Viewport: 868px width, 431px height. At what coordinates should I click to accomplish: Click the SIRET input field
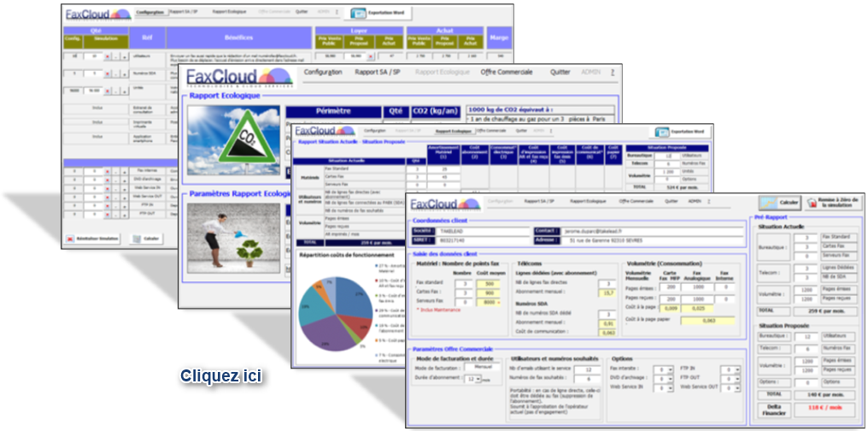coord(484,240)
